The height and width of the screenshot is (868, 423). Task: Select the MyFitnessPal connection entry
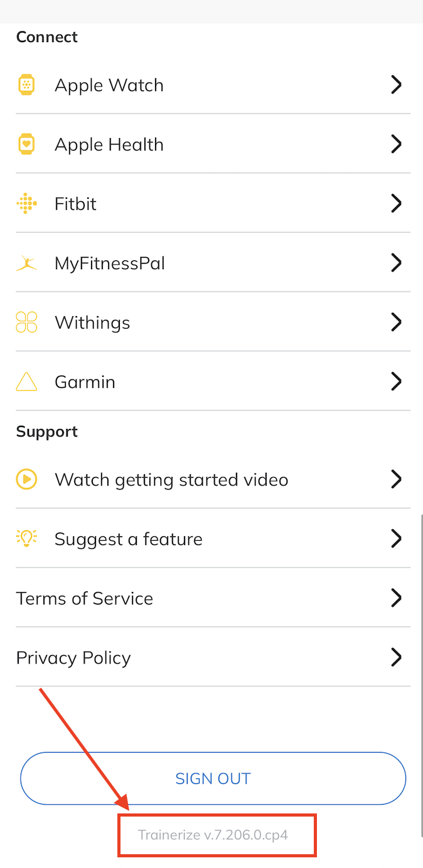tap(110, 263)
